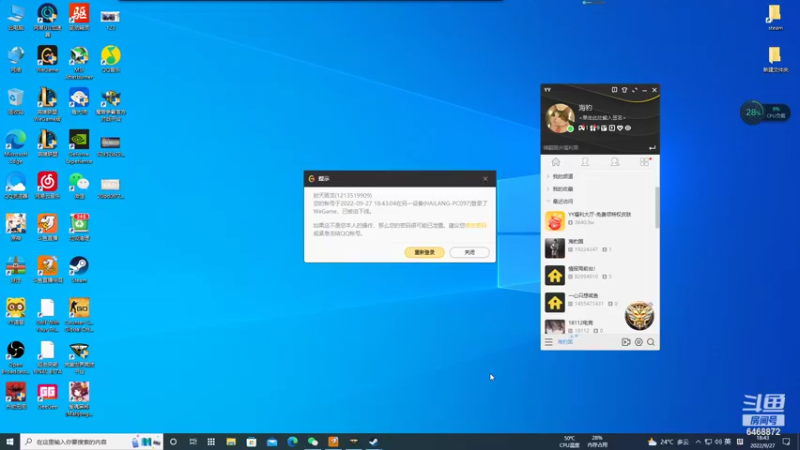Click the white close button in WeGame dialog
Screen dimensions: 800x450
[x=469, y=252]
